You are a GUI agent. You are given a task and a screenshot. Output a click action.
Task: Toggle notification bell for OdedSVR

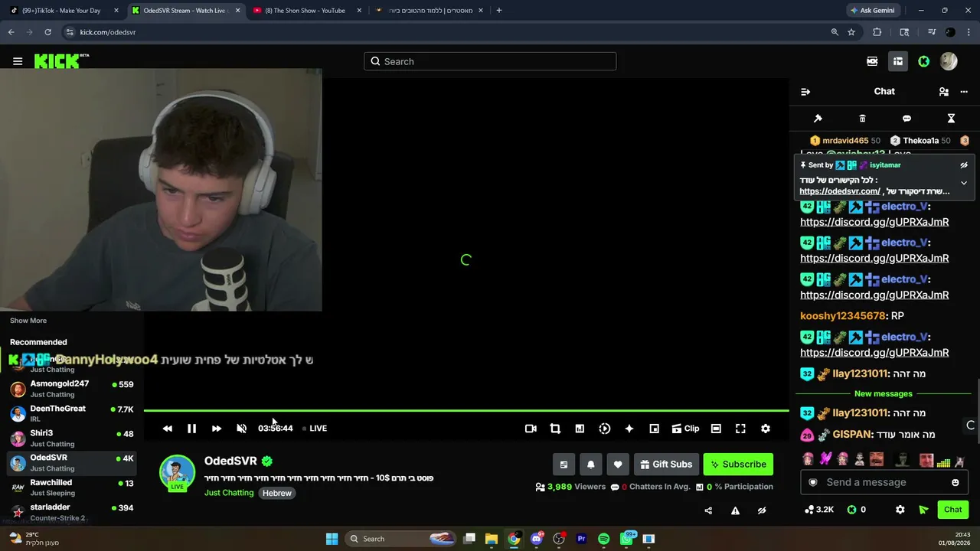590,465
